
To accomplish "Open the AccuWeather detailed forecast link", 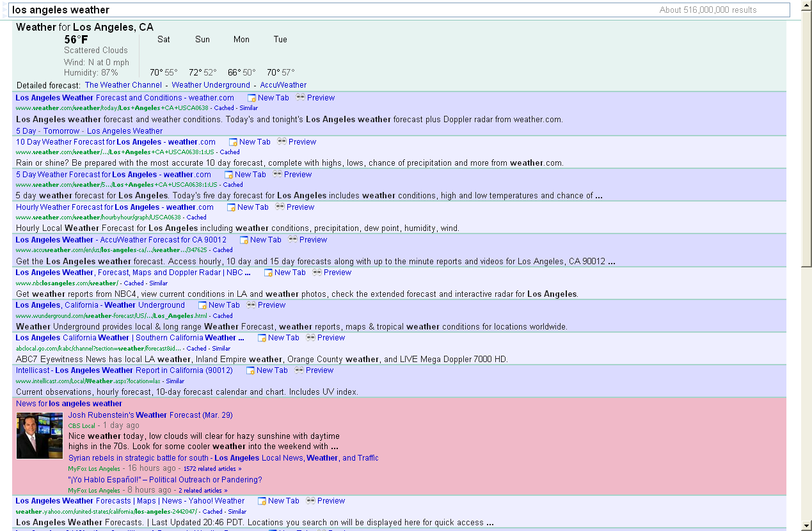I will click(x=283, y=85).
